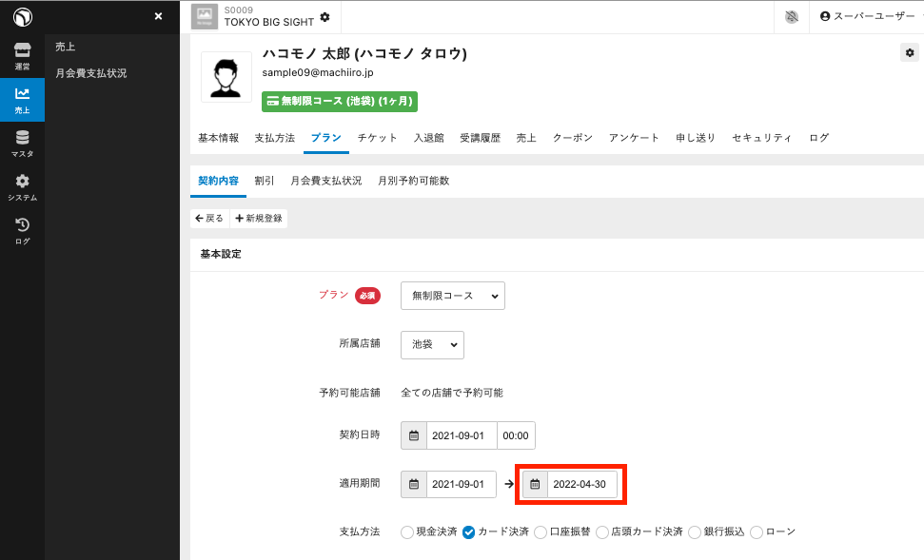Click the muted notification bell icon
Image resolution: width=924 pixels, height=560 pixels.
[x=792, y=17]
